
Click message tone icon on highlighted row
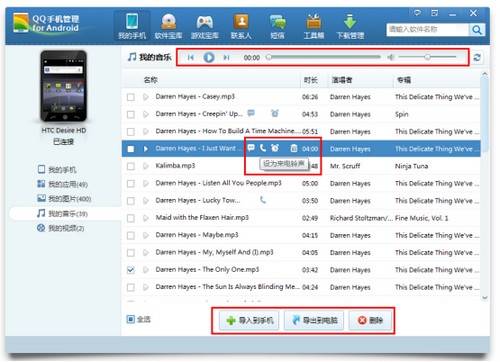tap(251, 148)
